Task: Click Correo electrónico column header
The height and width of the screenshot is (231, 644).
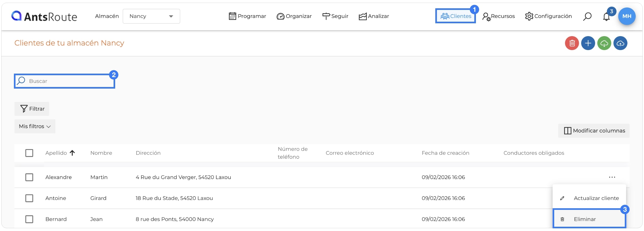Action: click(x=350, y=153)
